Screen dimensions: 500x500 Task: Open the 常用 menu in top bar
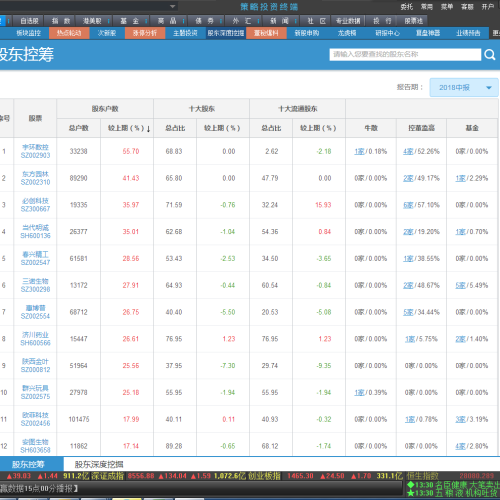[x=427, y=7]
